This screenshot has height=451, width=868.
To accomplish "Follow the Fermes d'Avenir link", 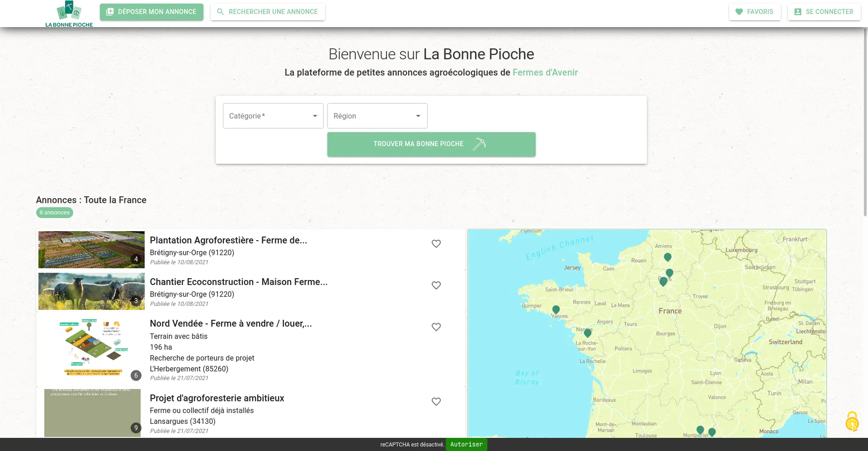I will point(545,73).
